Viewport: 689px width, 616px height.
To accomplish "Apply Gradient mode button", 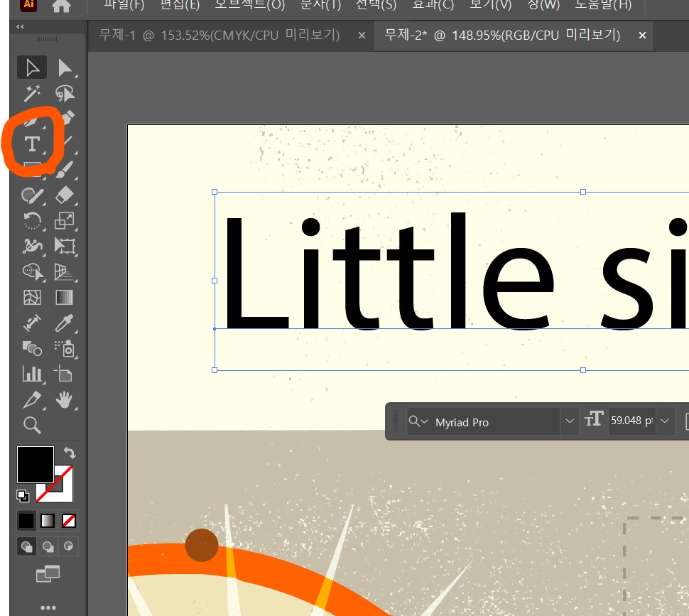I will coord(48,521).
